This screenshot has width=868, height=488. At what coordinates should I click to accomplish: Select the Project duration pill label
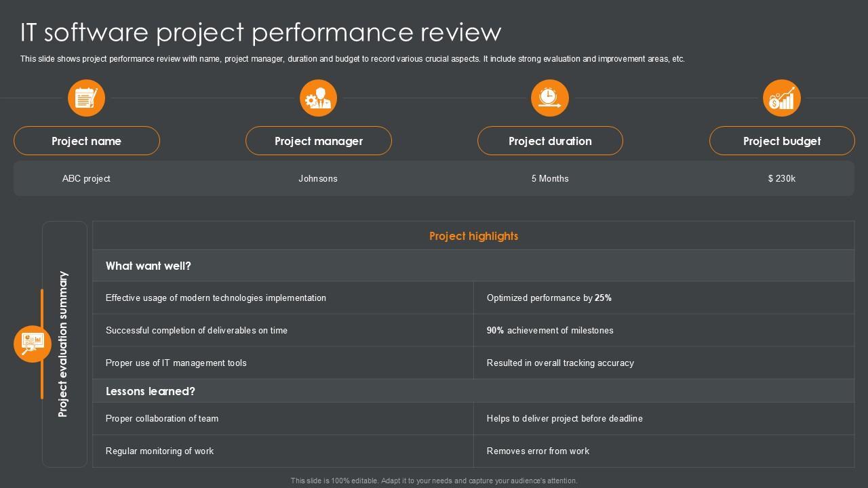tap(550, 141)
